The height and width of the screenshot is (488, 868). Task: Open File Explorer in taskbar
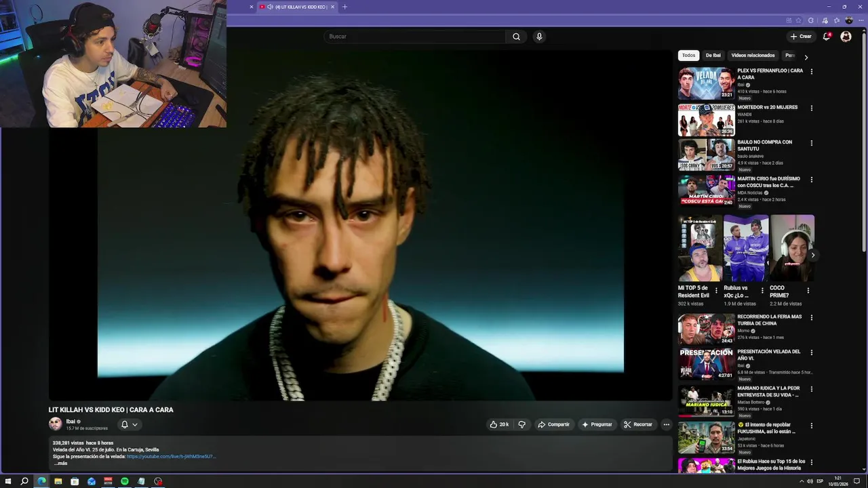[58, 481]
